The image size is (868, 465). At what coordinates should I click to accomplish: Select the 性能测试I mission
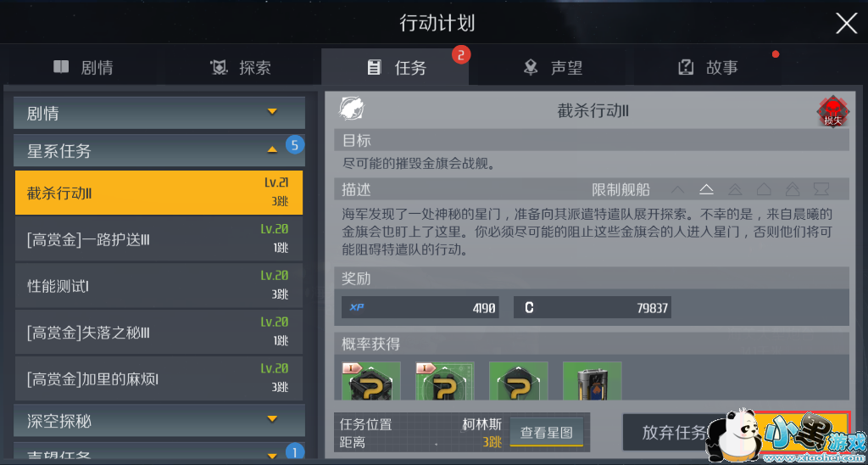point(159,287)
